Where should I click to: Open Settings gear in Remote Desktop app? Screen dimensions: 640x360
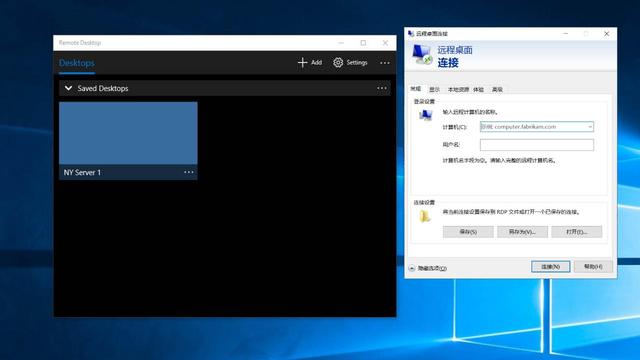pos(338,62)
